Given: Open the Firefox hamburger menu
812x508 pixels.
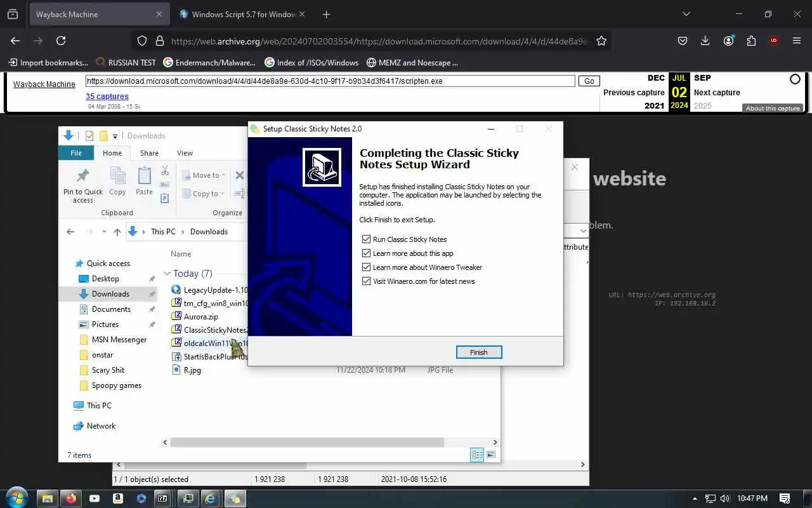Looking at the screenshot, I should coord(797,41).
